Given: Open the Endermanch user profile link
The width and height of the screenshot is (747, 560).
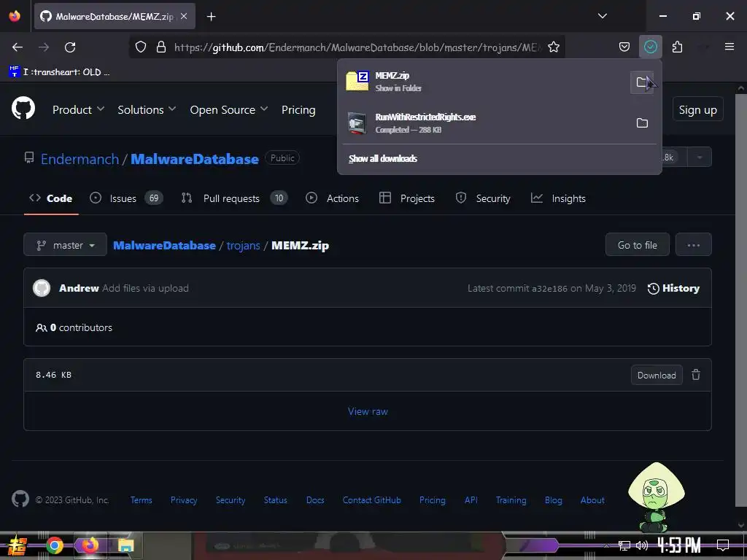Looking at the screenshot, I should [x=80, y=159].
